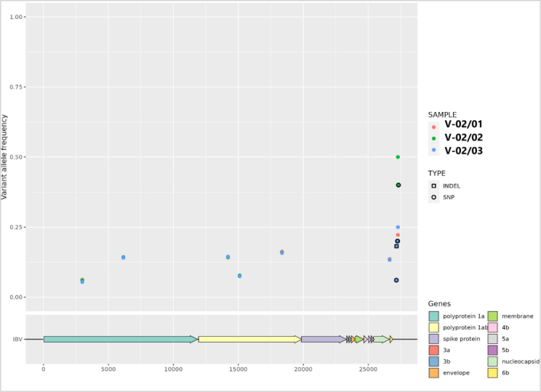Select the red V-02/01 sample legend dot
Viewport: 541px width, 392px height.
[x=434, y=125]
